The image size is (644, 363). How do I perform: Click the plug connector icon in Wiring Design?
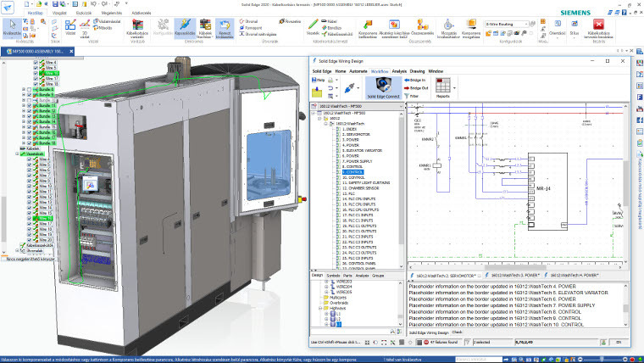pos(349,87)
